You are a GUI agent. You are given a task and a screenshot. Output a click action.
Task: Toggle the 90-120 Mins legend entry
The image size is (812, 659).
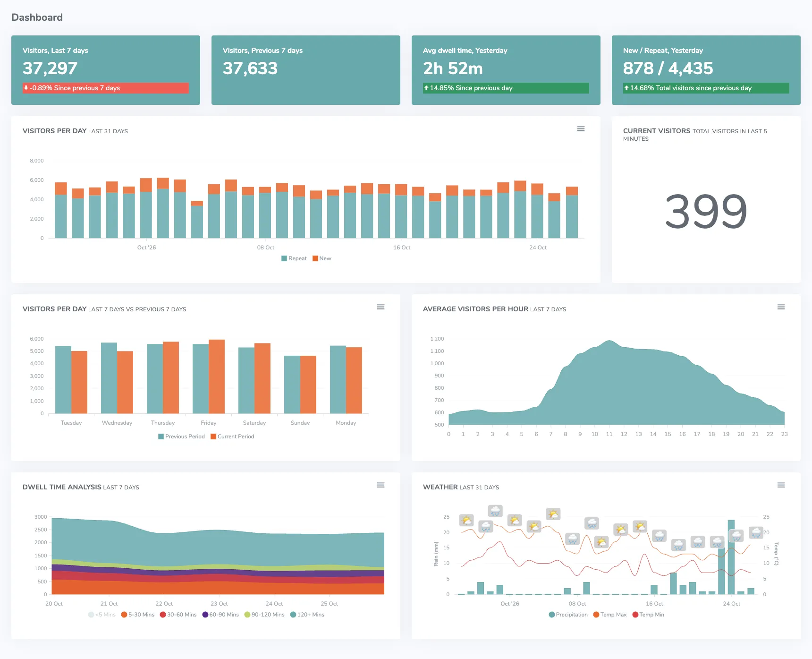pyautogui.click(x=264, y=615)
